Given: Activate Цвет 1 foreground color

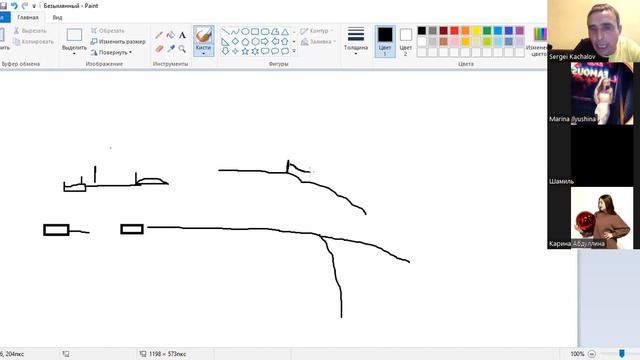Looking at the screenshot, I should click(384, 41).
